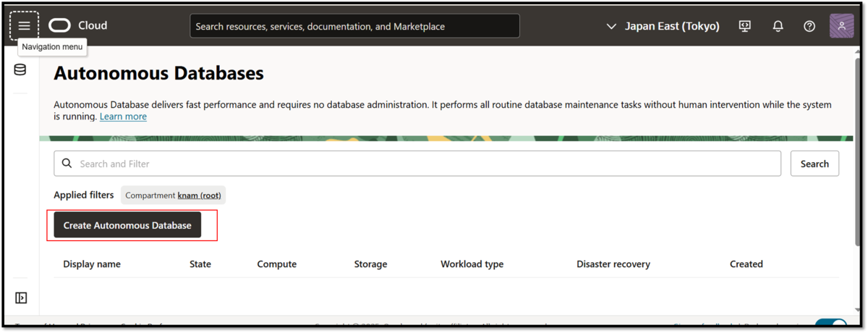Image resolution: width=868 pixels, height=333 pixels.
Task: Sort by Storage column header
Action: (370, 264)
